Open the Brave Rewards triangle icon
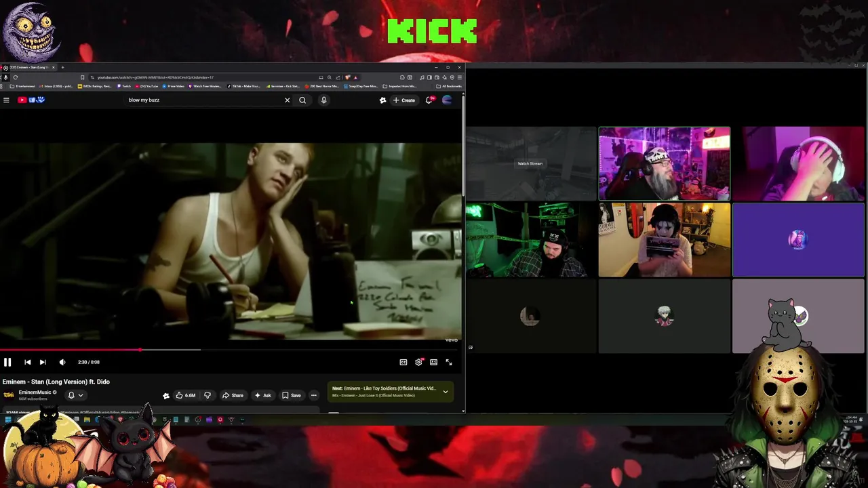This screenshot has height=488, width=868. [355, 77]
